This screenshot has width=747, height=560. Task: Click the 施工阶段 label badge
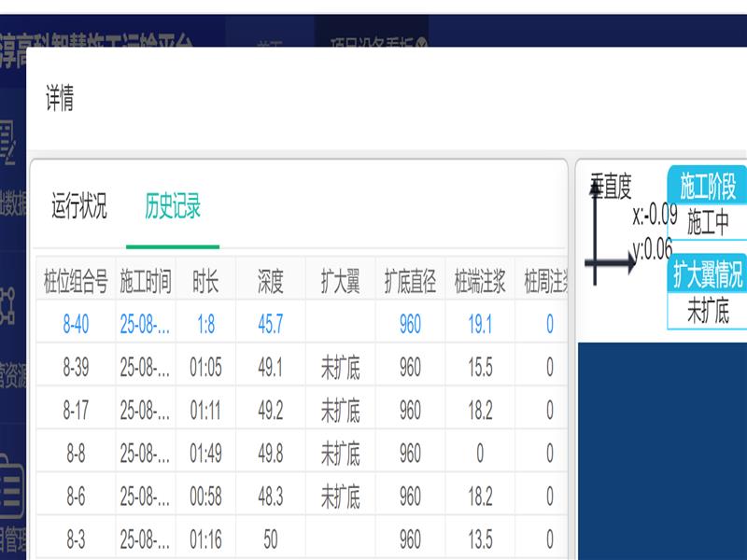708,187
